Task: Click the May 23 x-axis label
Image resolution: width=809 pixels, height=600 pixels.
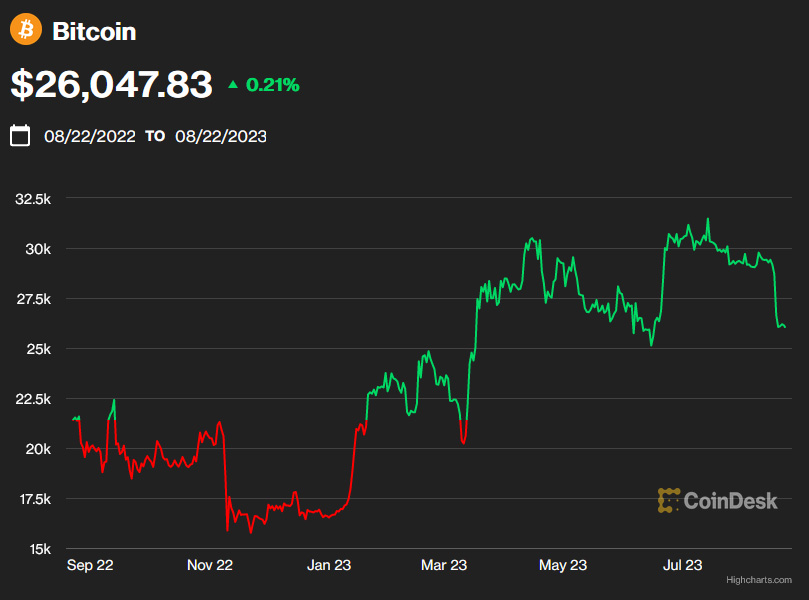Action: pos(563,566)
